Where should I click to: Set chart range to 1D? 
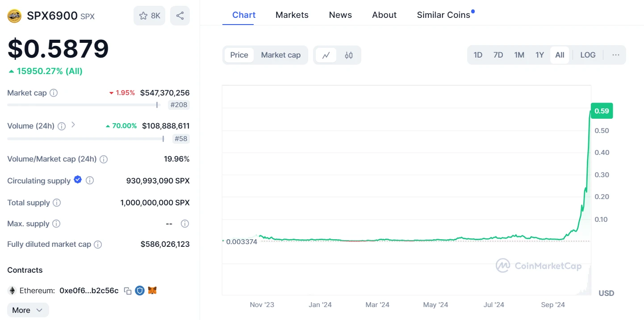pos(478,55)
